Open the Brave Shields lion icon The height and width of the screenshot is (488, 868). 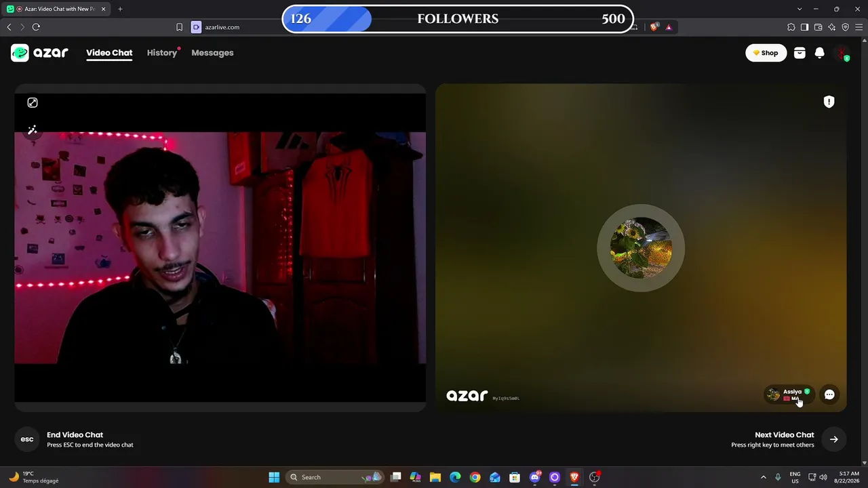coord(654,27)
